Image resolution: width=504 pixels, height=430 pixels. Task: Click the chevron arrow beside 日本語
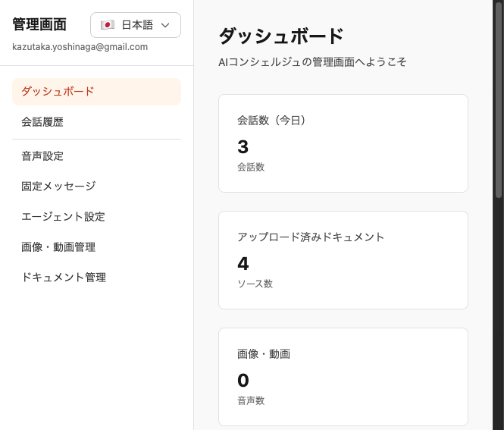coord(165,25)
